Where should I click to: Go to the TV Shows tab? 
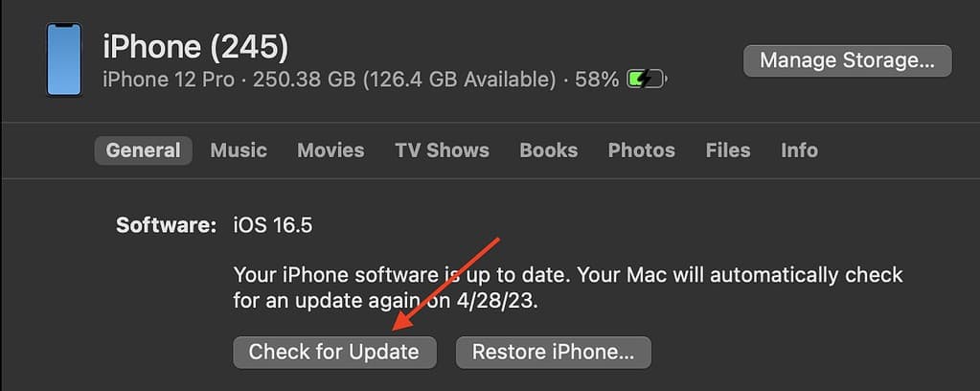(442, 150)
